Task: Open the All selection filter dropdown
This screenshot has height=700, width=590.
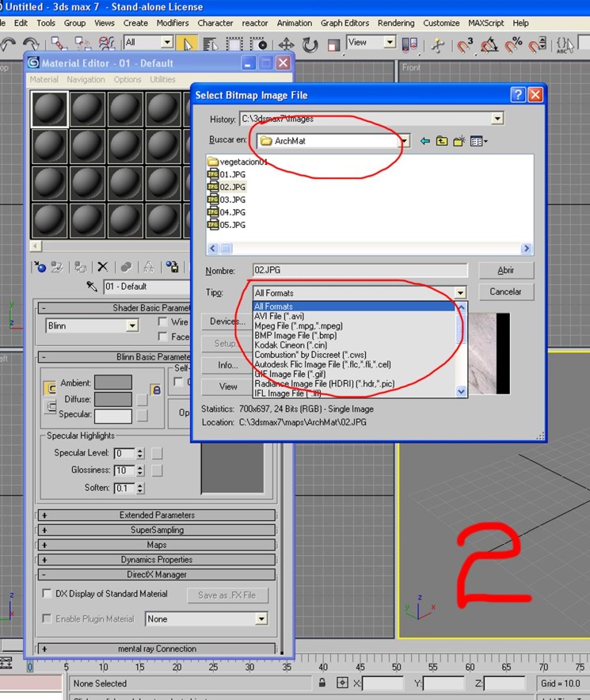Action: click(x=167, y=42)
